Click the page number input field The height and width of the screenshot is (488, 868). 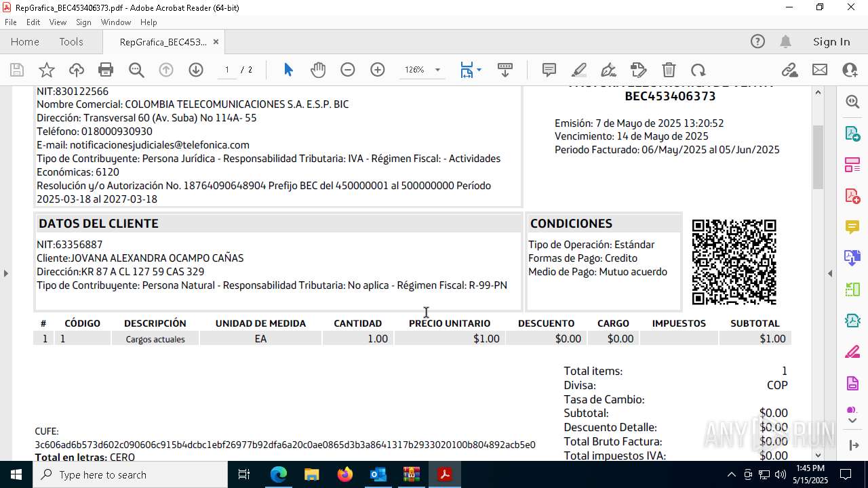point(227,70)
